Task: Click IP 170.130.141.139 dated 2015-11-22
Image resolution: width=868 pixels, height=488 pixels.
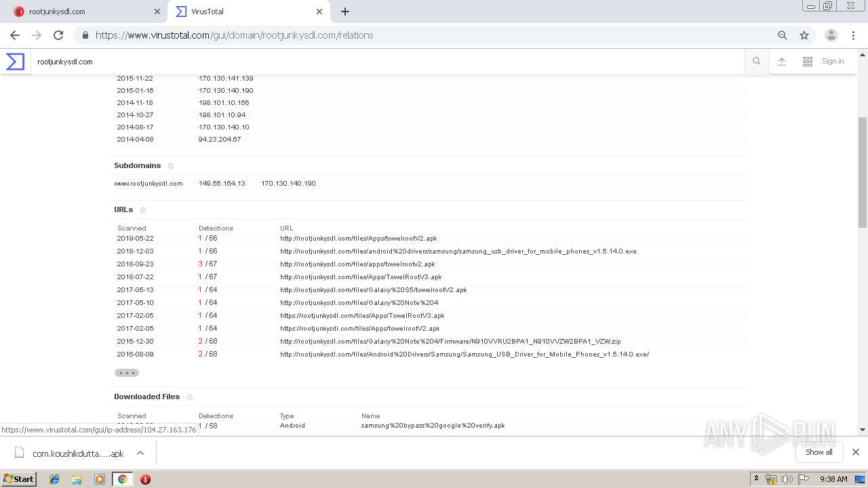Action: (x=226, y=79)
